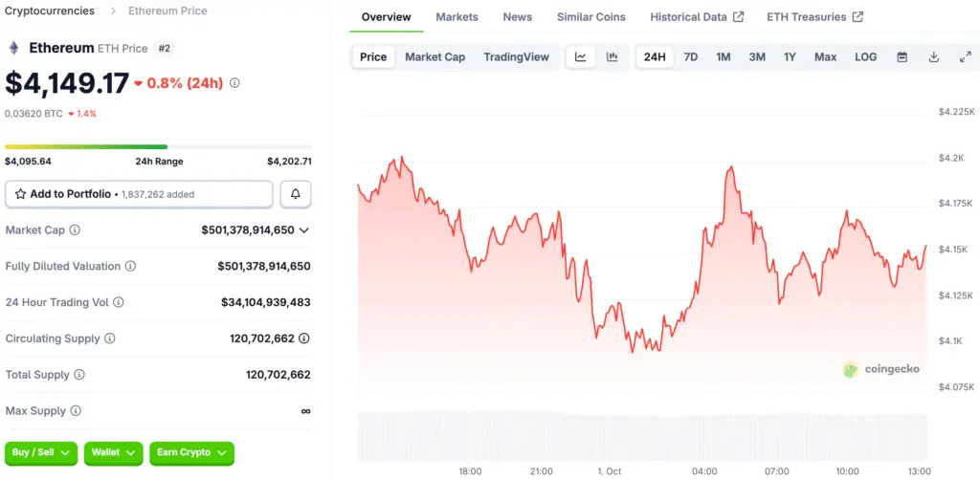Viewport: 980px width, 480px height.
Task: Open the Buy / Sell dropdown
Action: [41, 452]
